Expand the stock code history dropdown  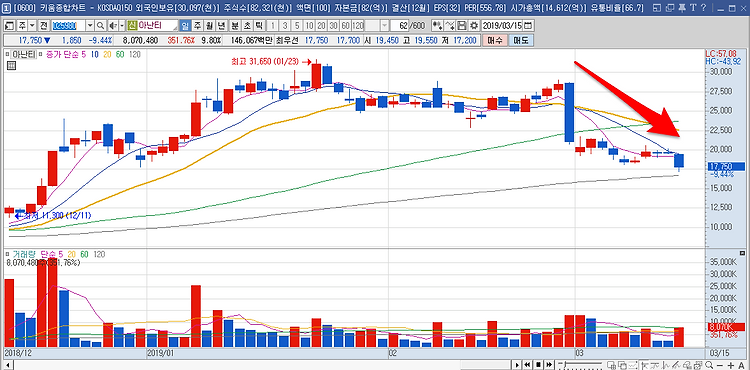pyautogui.click(x=90, y=25)
